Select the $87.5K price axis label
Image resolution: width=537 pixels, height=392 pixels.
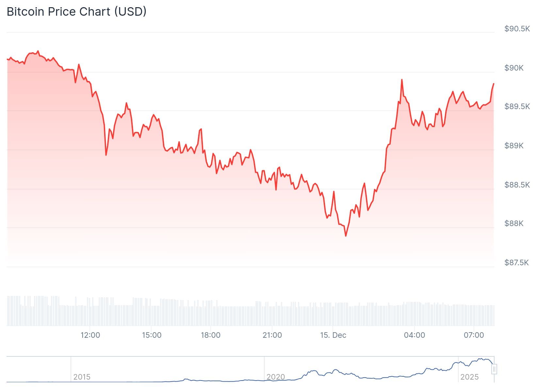click(x=516, y=263)
